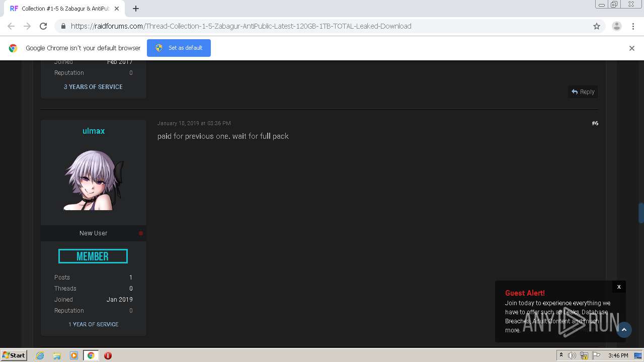Click '3 YEARS OF SERVICE' award
This screenshot has width=644, height=362.
pyautogui.click(x=93, y=87)
